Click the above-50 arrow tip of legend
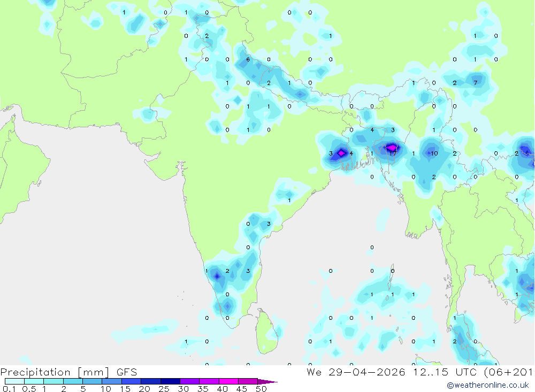 267,382
